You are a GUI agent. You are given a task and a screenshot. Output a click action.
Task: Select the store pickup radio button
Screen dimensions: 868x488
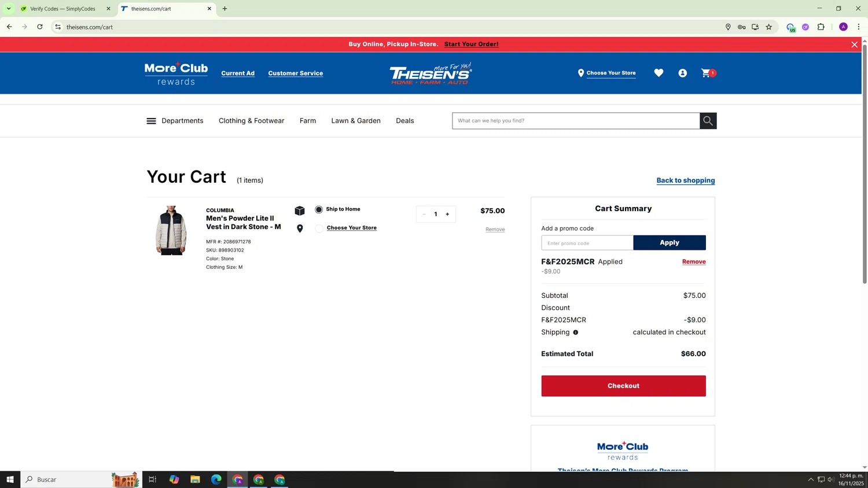click(319, 228)
